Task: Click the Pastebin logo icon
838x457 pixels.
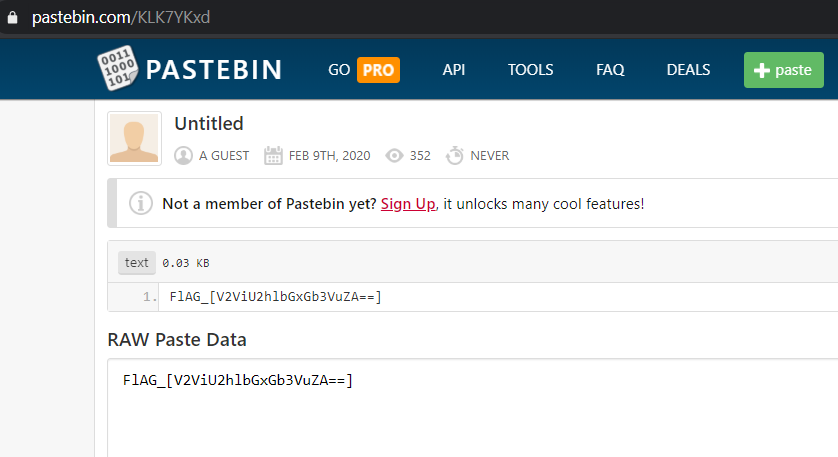Action: pos(116,68)
